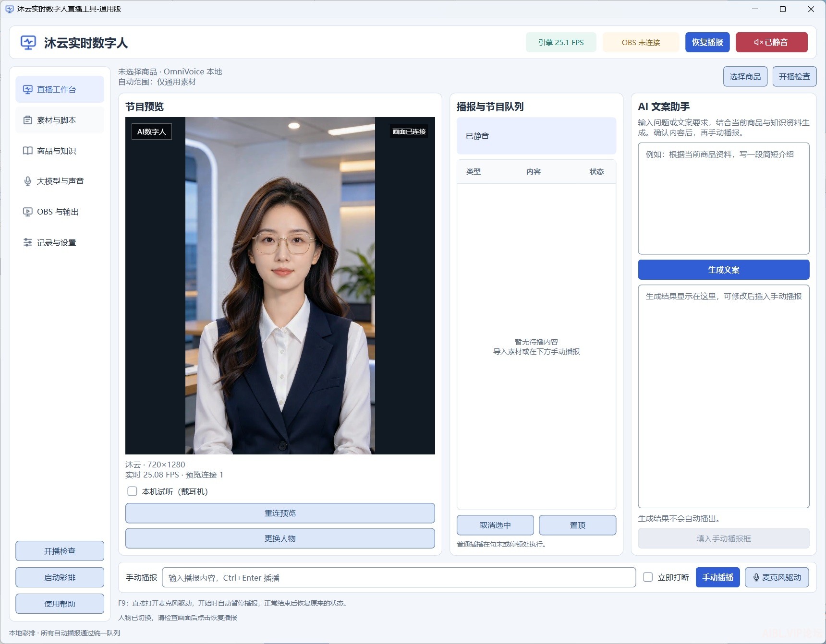Click the microphone icon on 麦克风驱动 button

click(x=756, y=577)
